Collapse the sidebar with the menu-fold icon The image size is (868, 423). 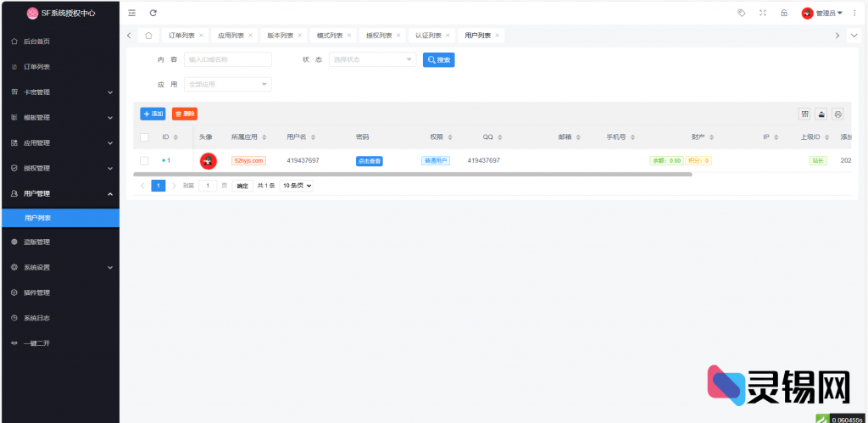pos(131,13)
